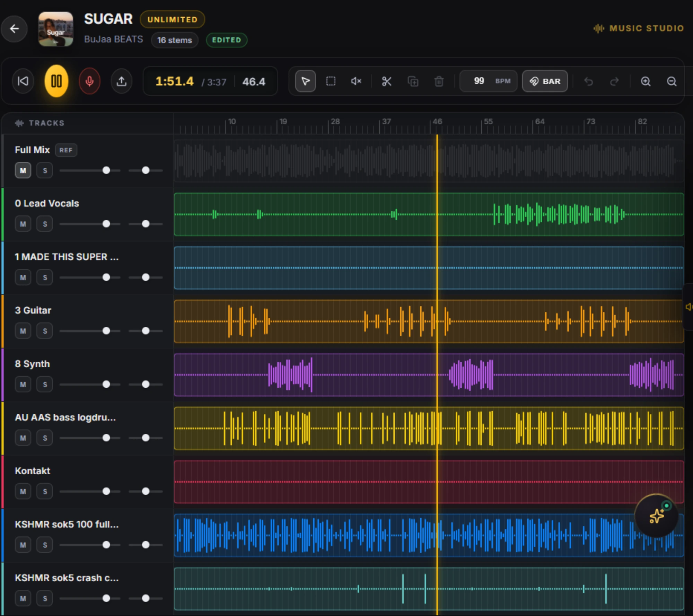
Task: Skip to the start of the song
Action: 23,81
